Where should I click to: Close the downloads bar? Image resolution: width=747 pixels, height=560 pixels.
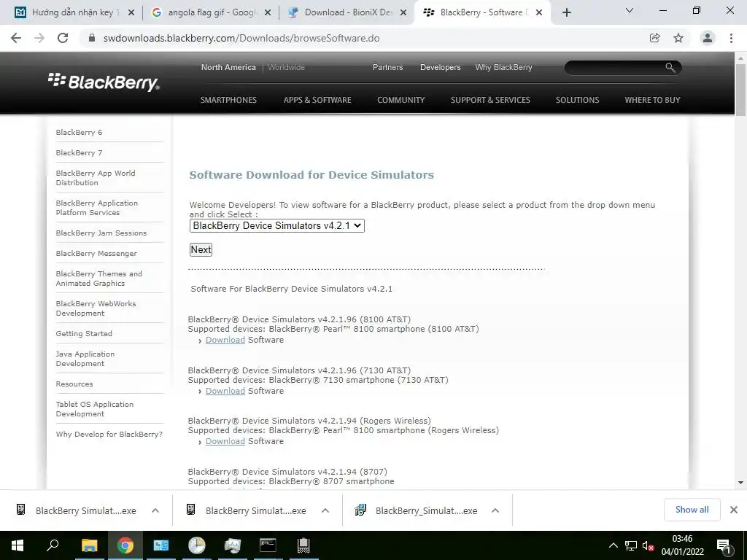tap(734, 510)
